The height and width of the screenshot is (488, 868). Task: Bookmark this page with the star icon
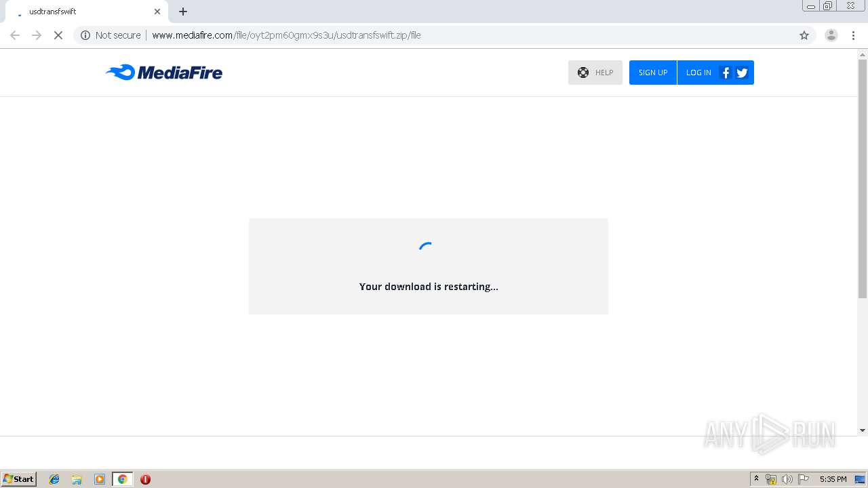coord(804,35)
